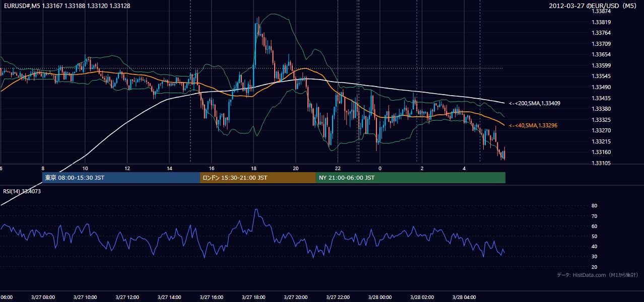Click the 3/27 20:00 time axis label

pyautogui.click(x=296, y=297)
